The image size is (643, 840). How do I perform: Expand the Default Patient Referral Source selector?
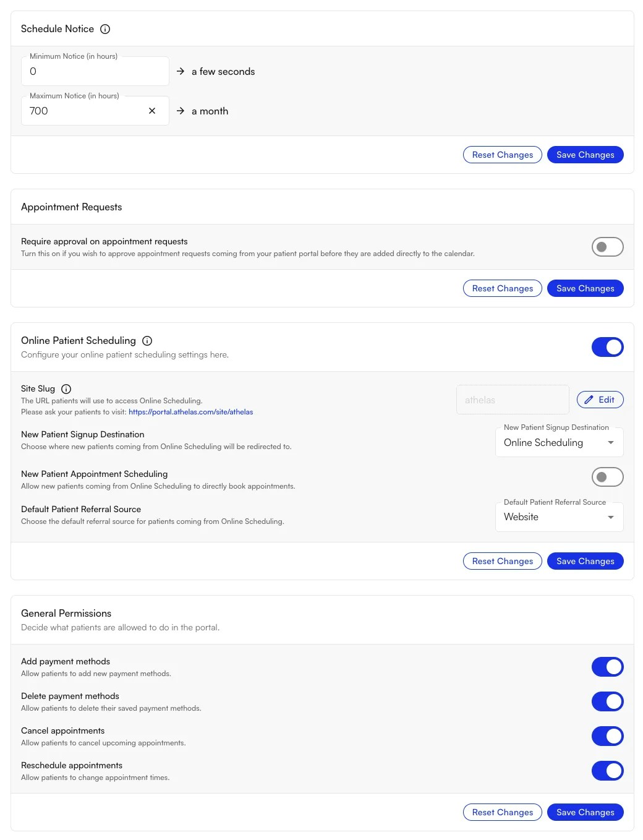(x=558, y=516)
